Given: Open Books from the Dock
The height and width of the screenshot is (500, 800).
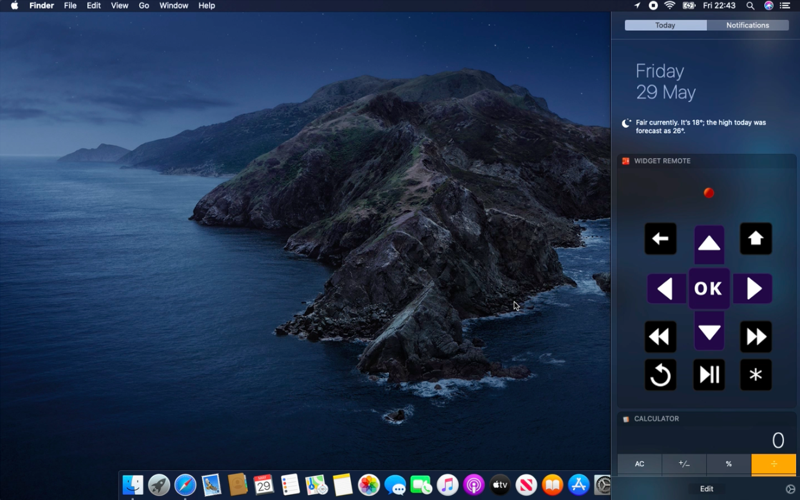Looking at the screenshot, I should (552, 485).
